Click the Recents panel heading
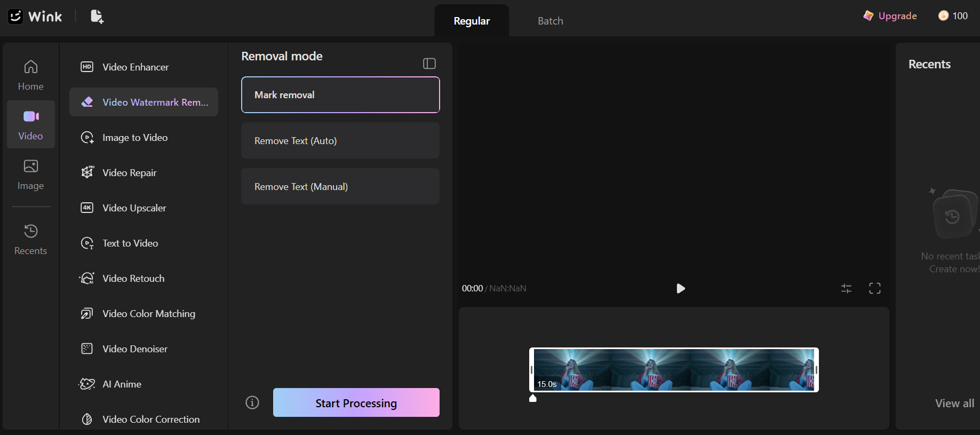This screenshot has height=435, width=980. (929, 64)
